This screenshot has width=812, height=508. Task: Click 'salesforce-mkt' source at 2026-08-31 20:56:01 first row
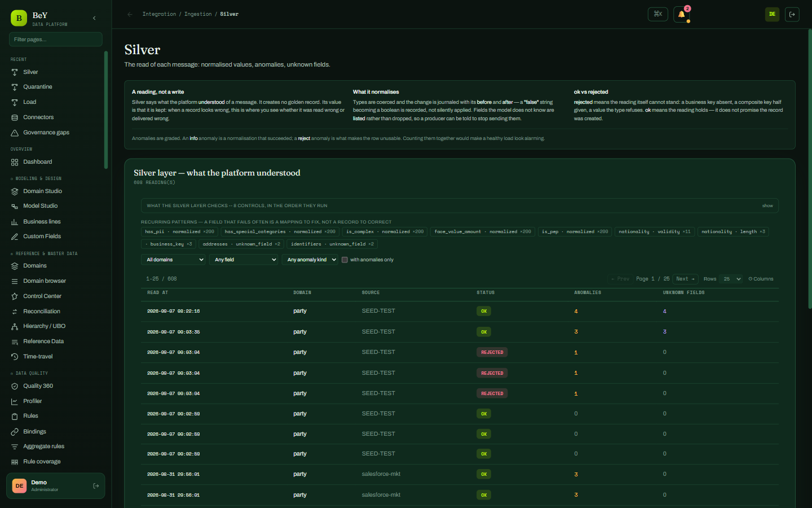[x=381, y=474]
